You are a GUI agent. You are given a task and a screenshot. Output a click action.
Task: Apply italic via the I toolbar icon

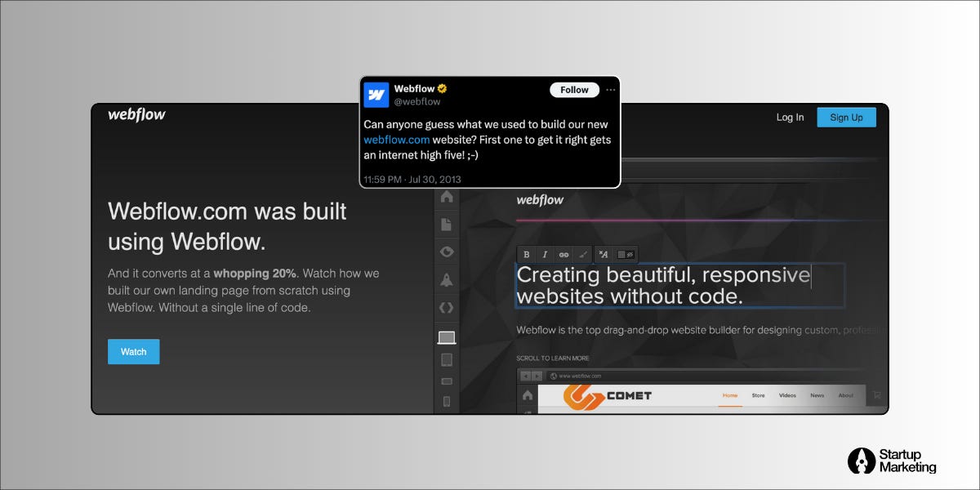pos(545,255)
